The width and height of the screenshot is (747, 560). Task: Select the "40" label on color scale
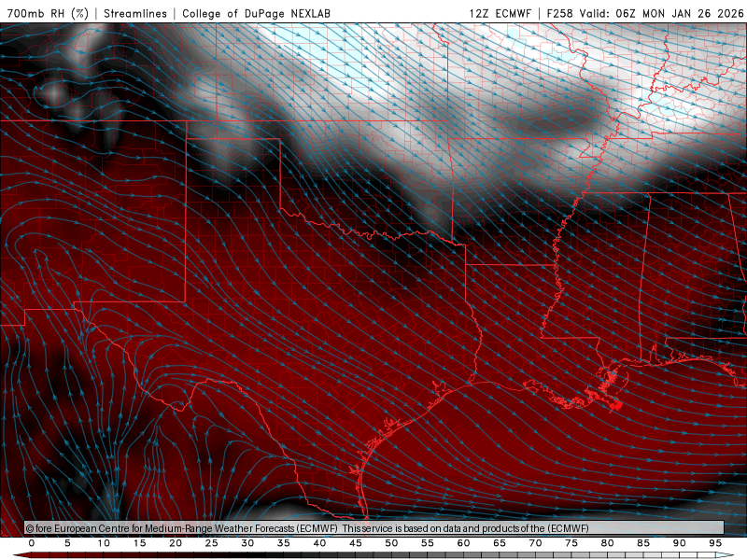319,543
